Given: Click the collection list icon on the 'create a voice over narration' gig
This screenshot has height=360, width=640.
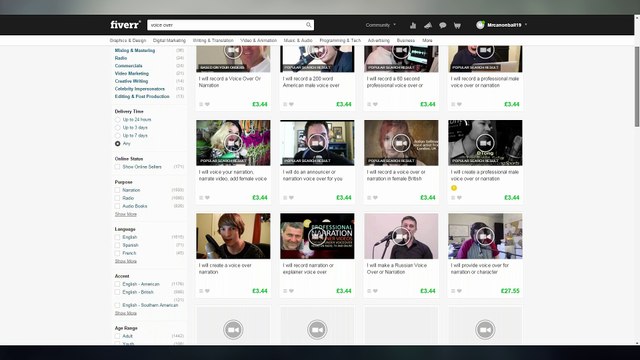Looking at the screenshot, I should [x=201, y=291].
